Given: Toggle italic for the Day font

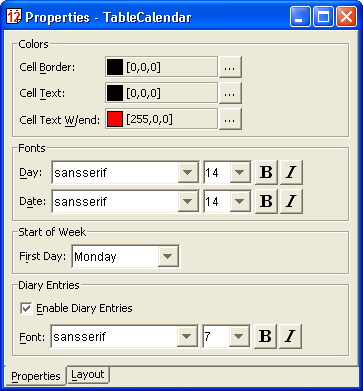Looking at the screenshot, I should click(x=291, y=172).
